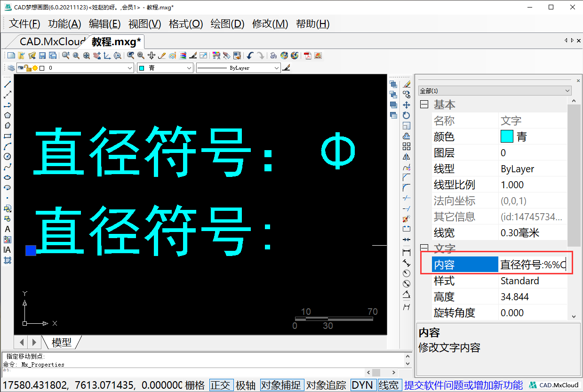Open the 绘图(D) menu
The height and width of the screenshot is (392, 583).
tap(227, 24)
